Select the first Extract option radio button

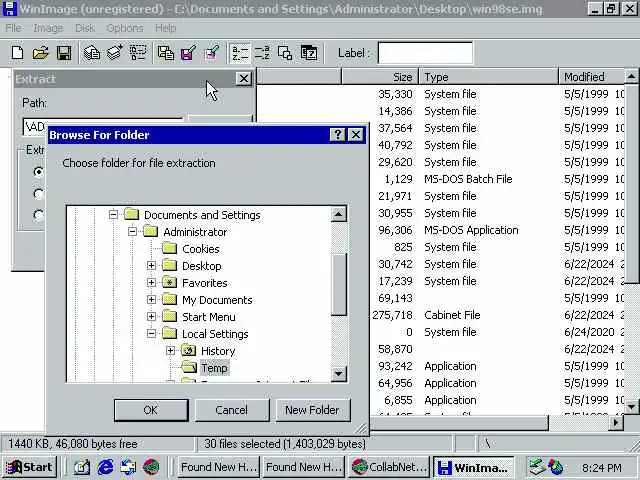[x=38, y=171]
